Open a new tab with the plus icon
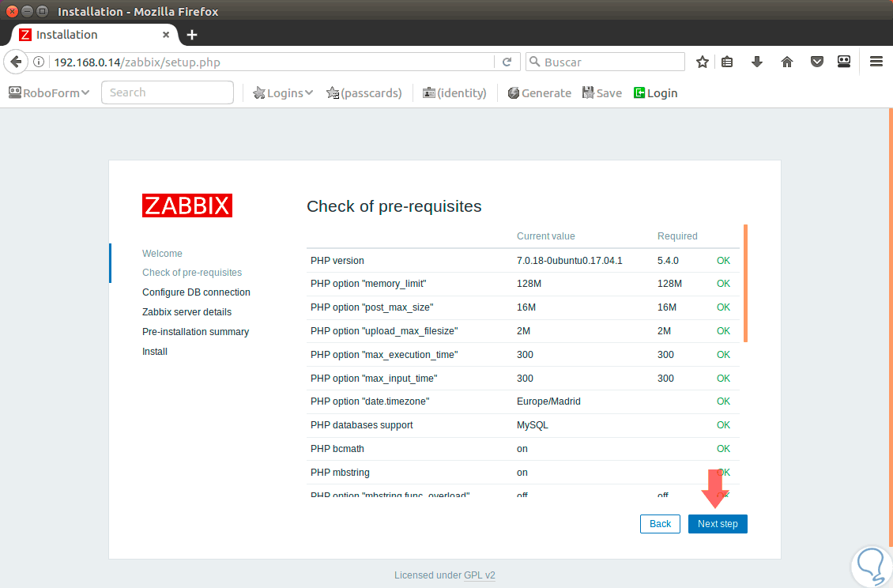 click(x=192, y=35)
